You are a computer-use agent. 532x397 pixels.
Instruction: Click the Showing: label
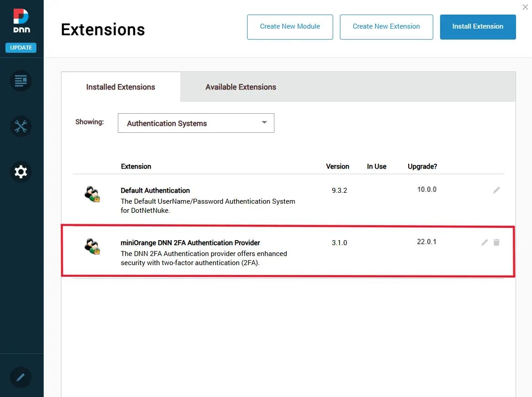tap(90, 122)
